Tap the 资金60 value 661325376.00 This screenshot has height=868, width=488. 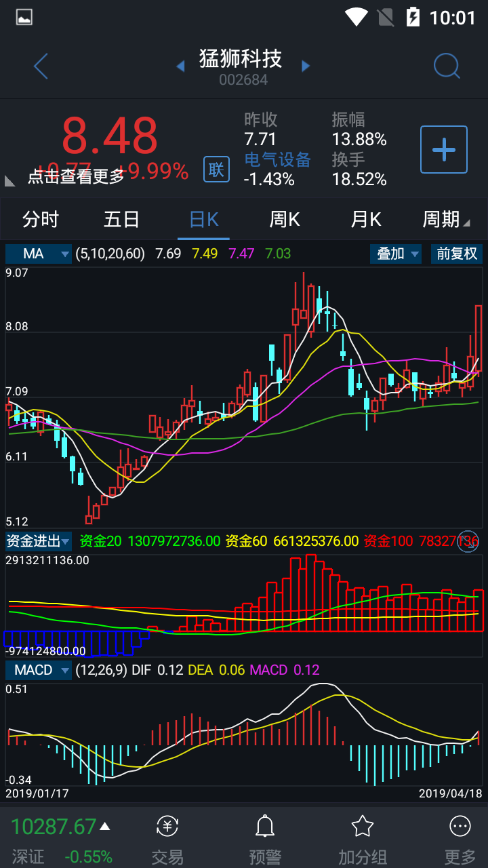[x=316, y=541]
